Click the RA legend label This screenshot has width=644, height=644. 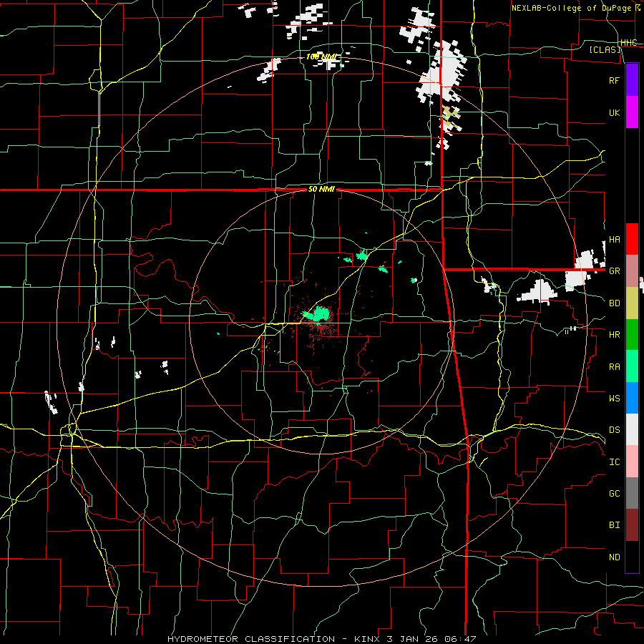pos(614,367)
